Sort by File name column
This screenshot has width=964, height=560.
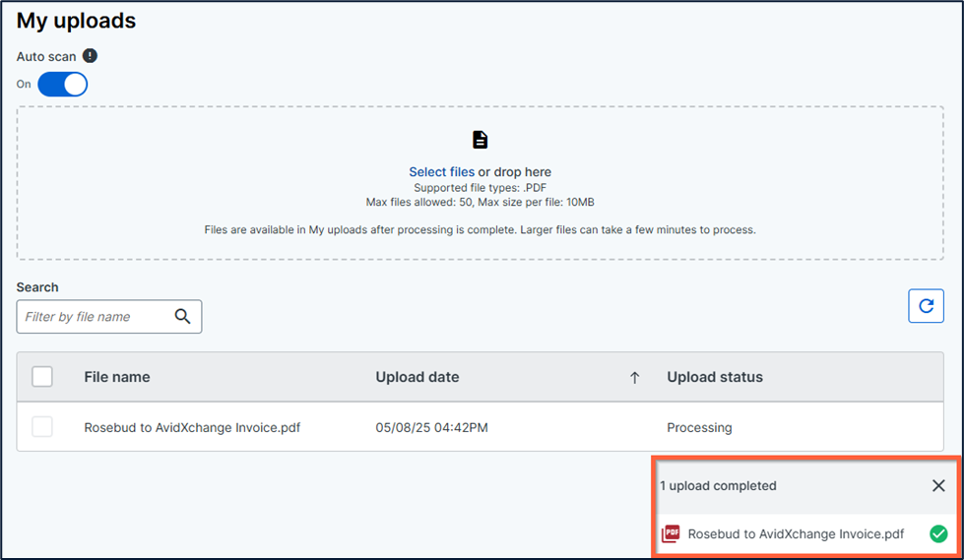(117, 377)
